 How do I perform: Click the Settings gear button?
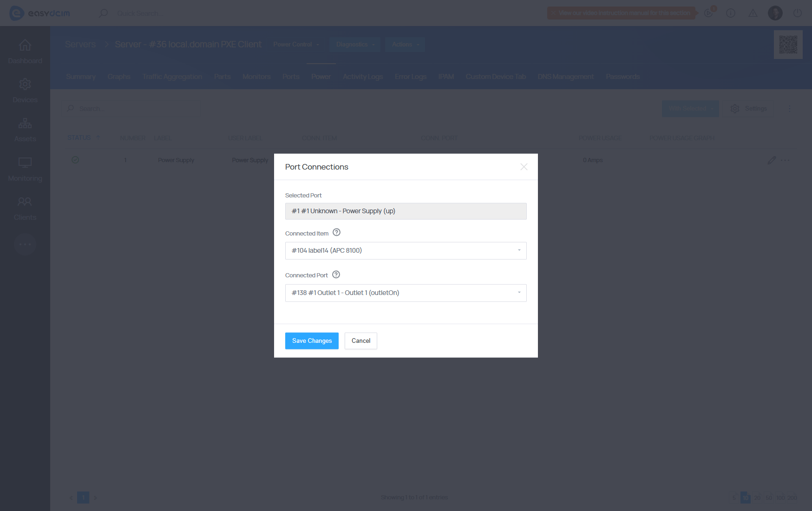pyautogui.click(x=748, y=109)
